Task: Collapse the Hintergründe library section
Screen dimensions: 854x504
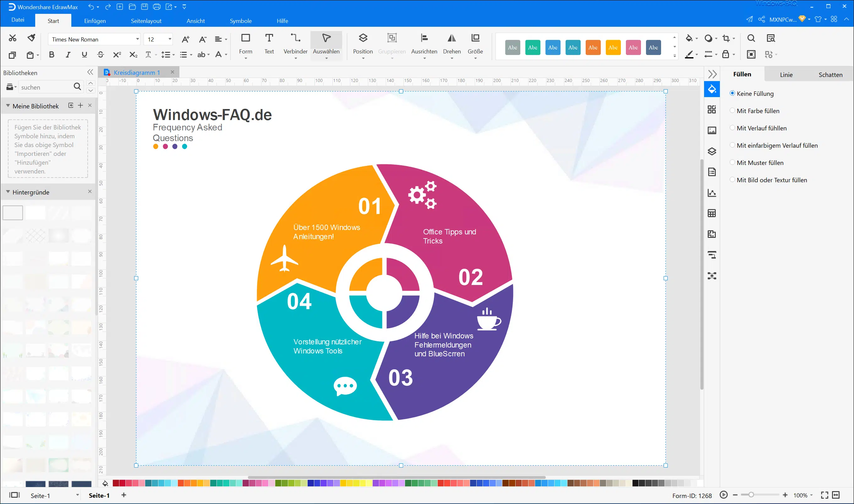Action: click(8, 192)
